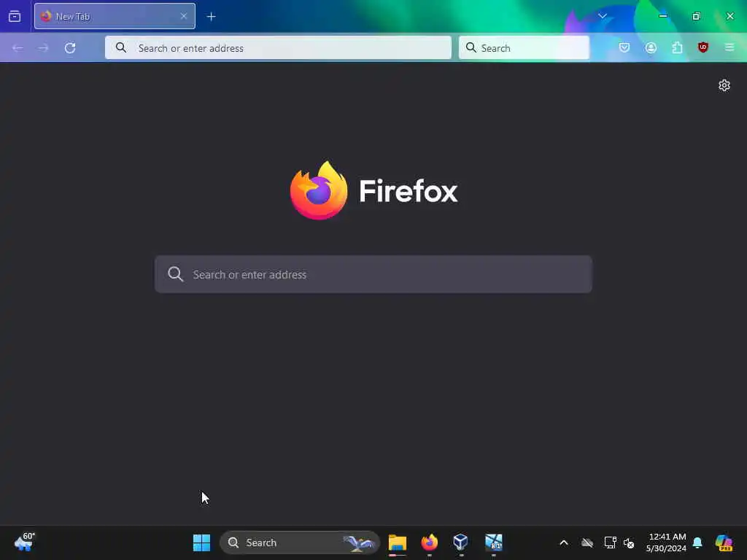Close the New Tab tab
Image resolution: width=747 pixels, height=560 pixels.
[183, 16]
